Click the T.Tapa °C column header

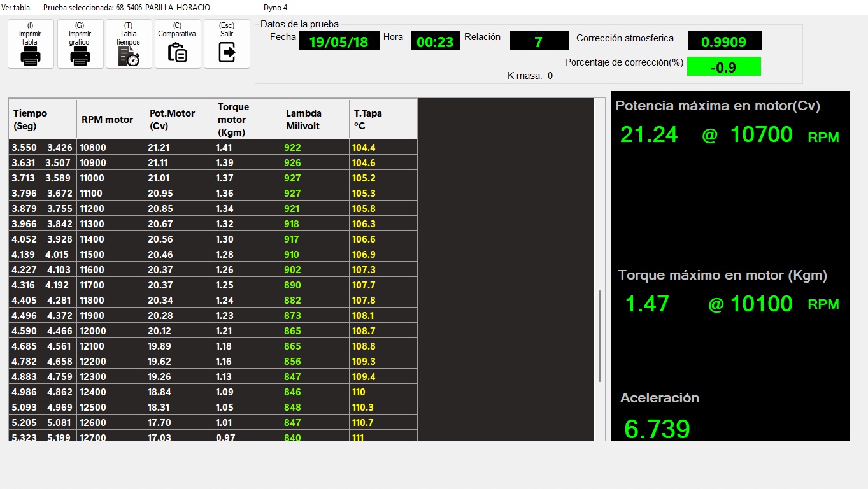click(x=383, y=119)
